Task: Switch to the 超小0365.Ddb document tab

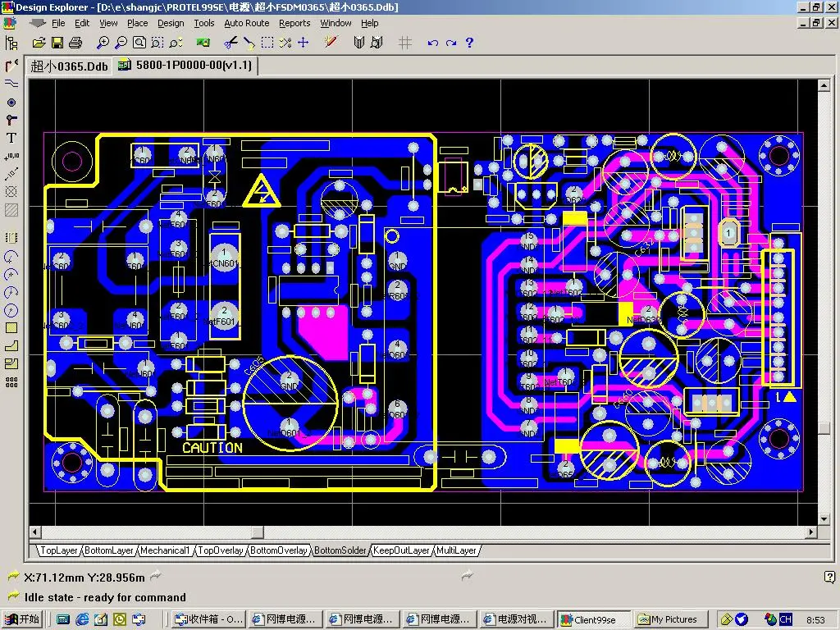Action: (x=69, y=66)
